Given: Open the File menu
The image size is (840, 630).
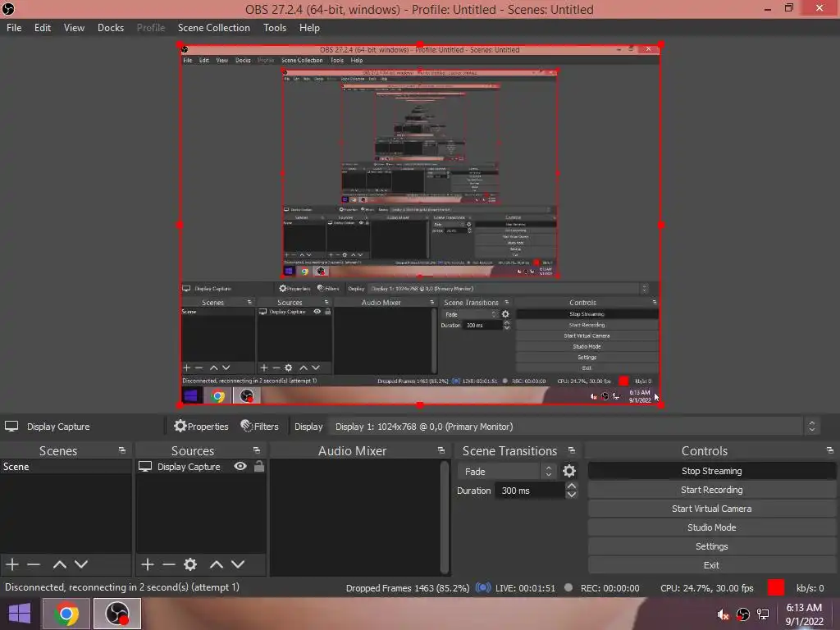Looking at the screenshot, I should 14,28.
